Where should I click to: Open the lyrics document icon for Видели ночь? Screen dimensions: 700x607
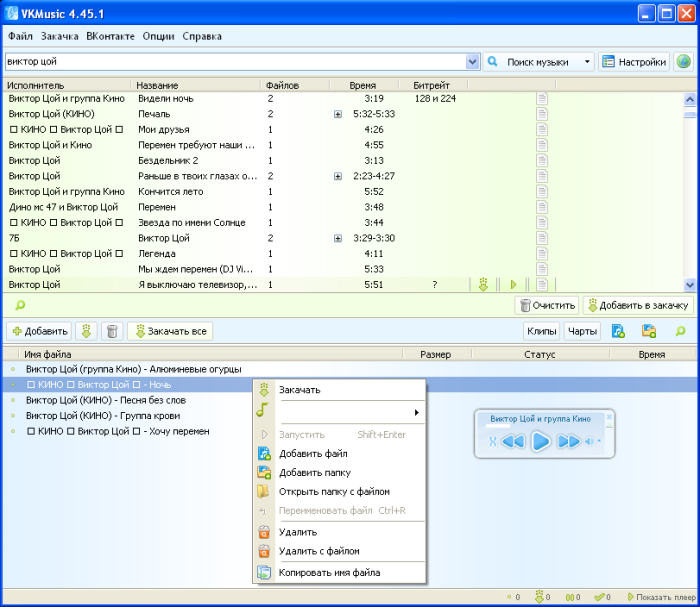tap(542, 98)
